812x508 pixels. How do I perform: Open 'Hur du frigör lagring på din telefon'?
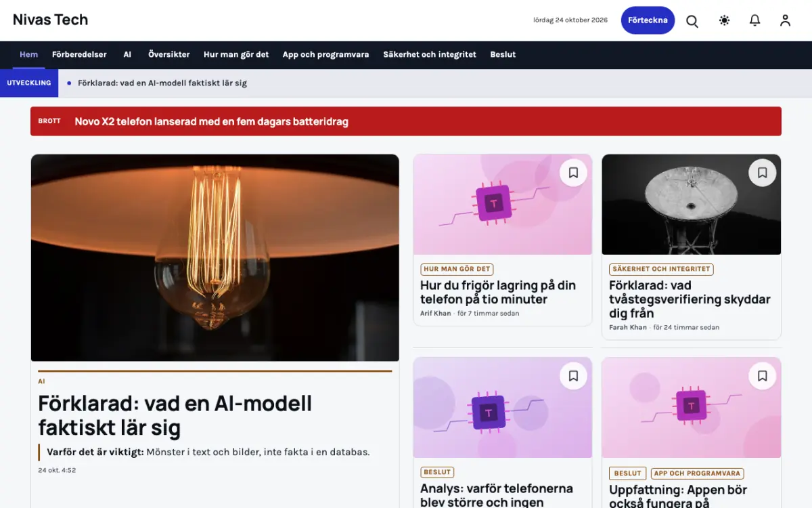[x=498, y=292]
